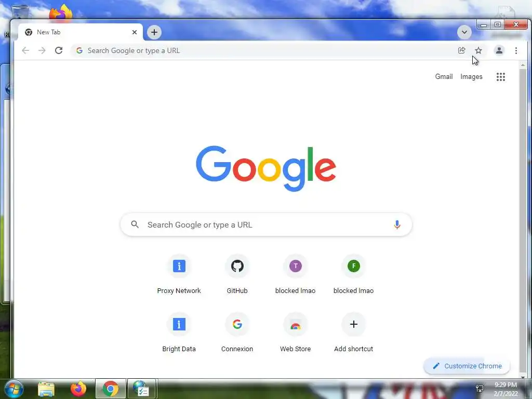
Task: Open the Bright Data shortcut tile
Action: (x=179, y=332)
